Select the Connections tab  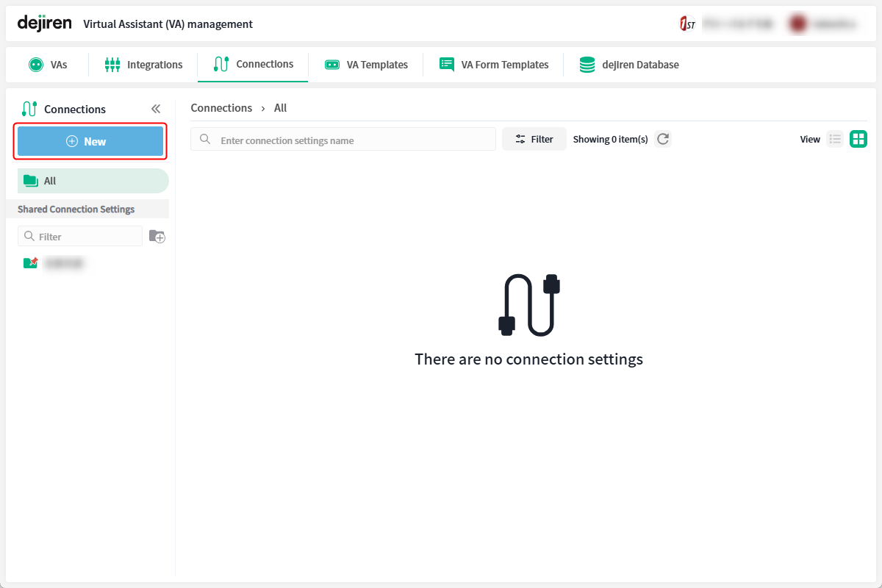253,65
